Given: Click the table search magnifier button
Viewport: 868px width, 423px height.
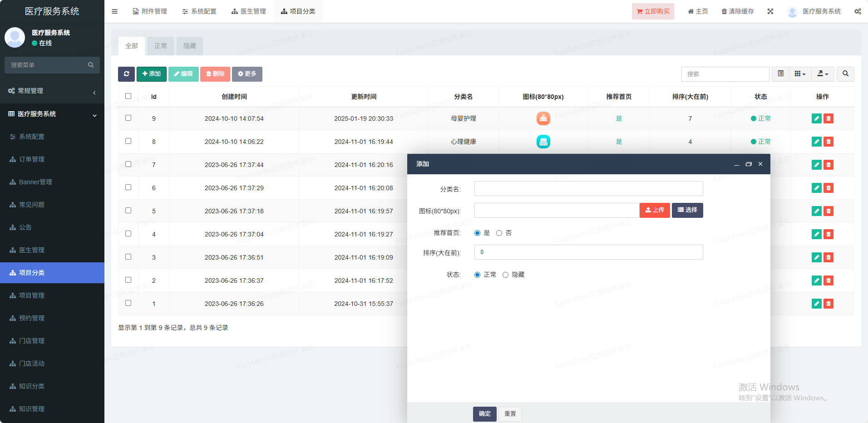Looking at the screenshot, I should pos(845,74).
